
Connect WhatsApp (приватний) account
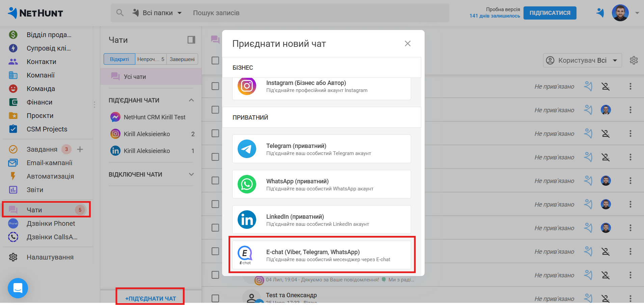[322, 184]
